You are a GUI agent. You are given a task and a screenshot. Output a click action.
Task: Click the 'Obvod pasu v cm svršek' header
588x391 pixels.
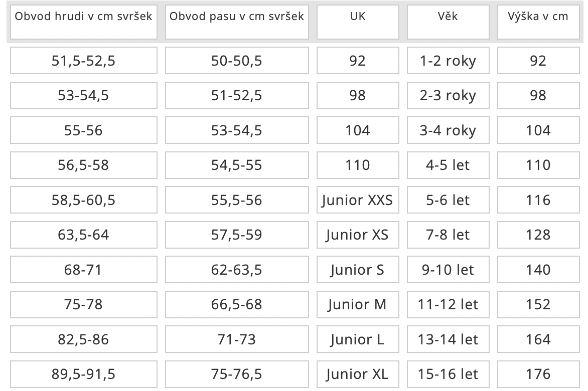(237, 22)
